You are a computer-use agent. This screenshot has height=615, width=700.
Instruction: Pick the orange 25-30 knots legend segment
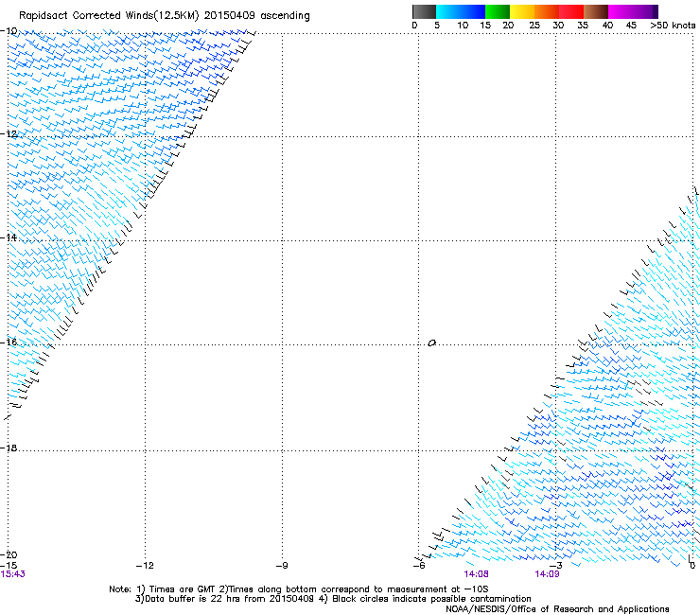pos(547,11)
